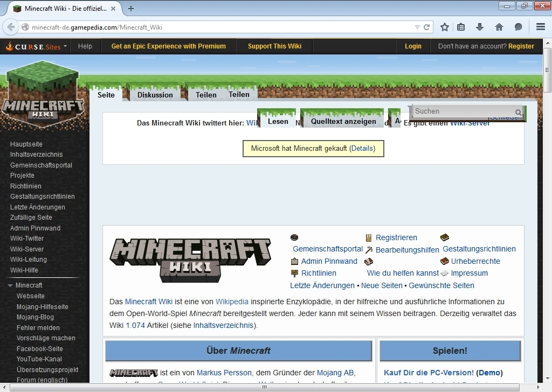
Task: Open Hauptseite in the sidebar
Action: click(26, 144)
